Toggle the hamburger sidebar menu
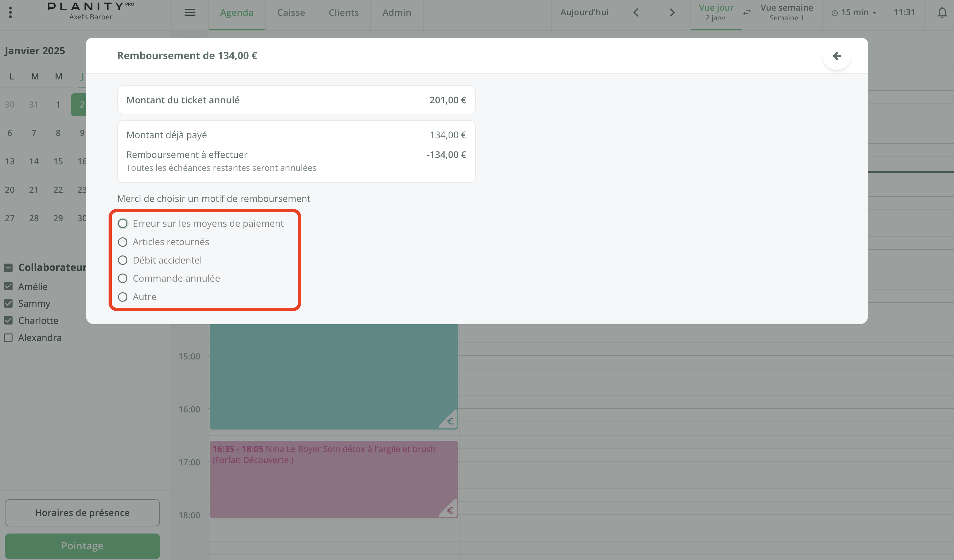 click(x=190, y=13)
